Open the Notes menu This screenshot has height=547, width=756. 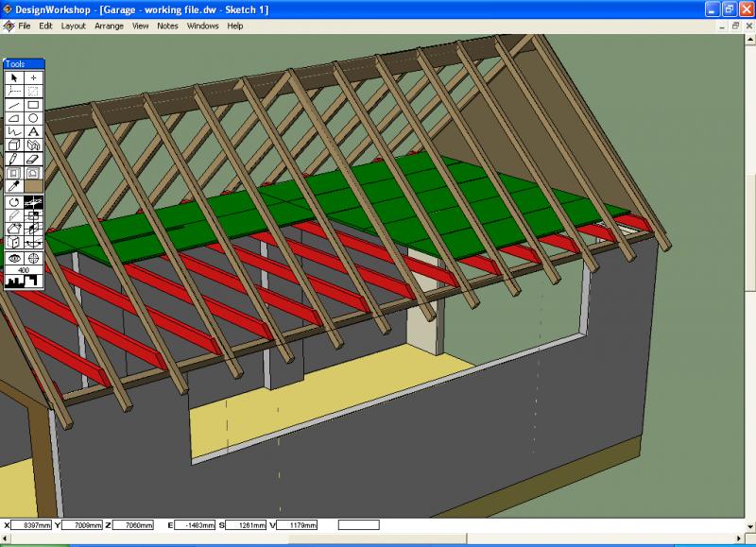coord(167,26)
